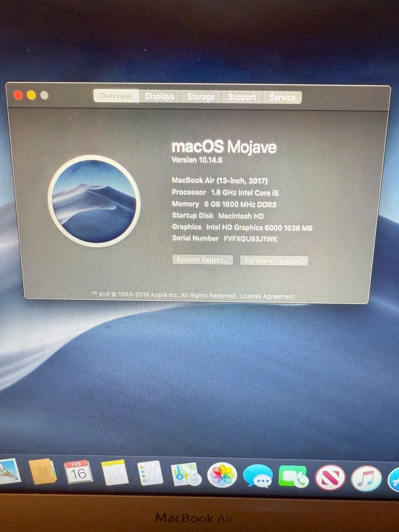Click the macOS Mojave title text
The image size is (399, 532).
click(x=224, y=147)
